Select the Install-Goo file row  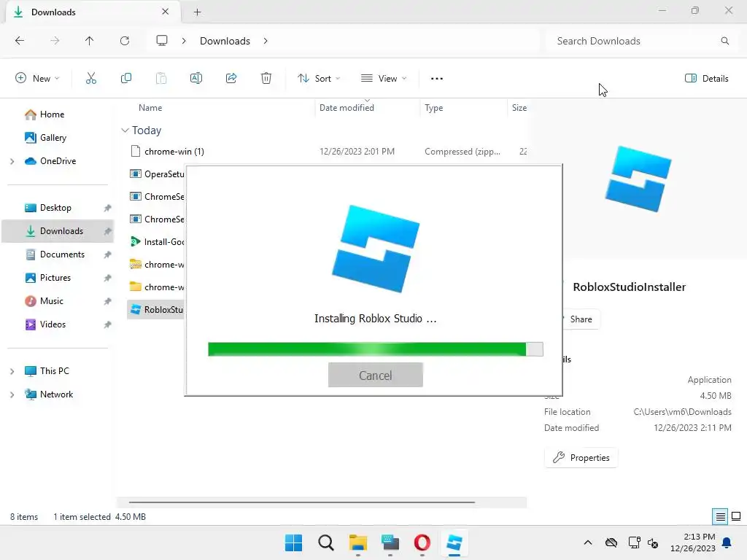pyautogui.click(x=157, y=242)
